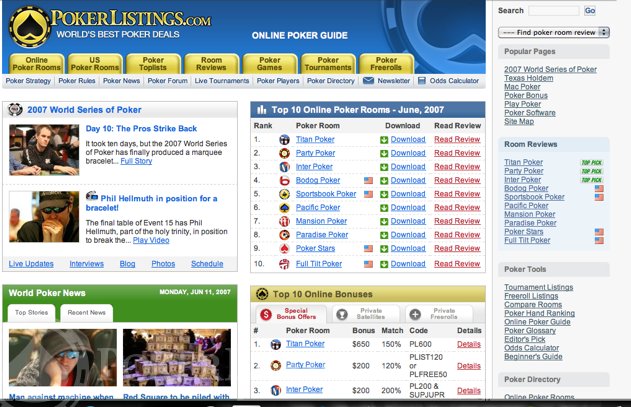Click the Pacific Poker spade icon

click(x=285, y=208)
